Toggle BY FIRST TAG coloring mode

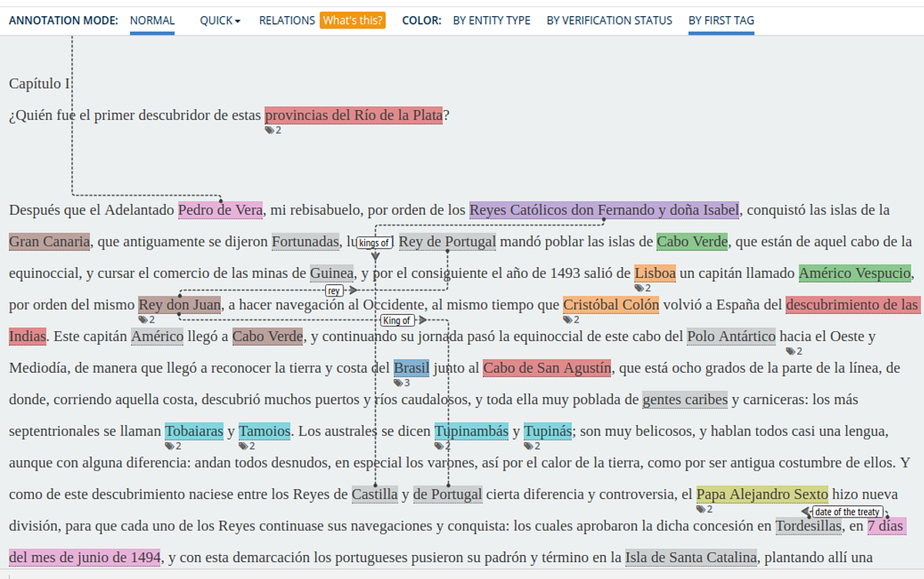tap(721, 20)
